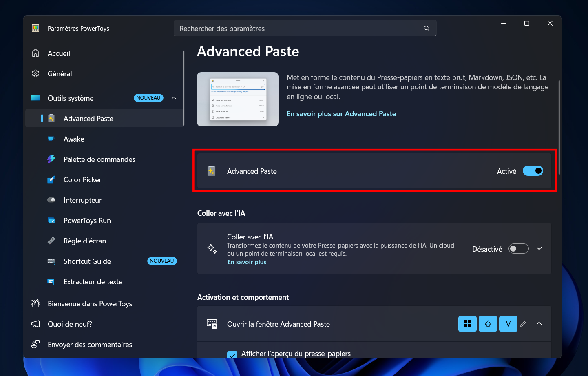Image resolution: width=588 pixels, height=376 pixels.
Task: Collapse the Ouvrir la fenêtre Advanced Paste card
Action: 539,323
